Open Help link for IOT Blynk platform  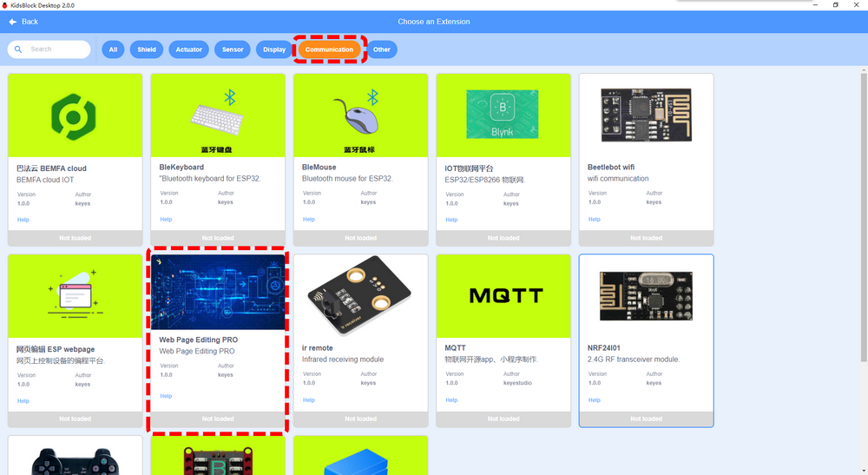(x=451, y=220)
